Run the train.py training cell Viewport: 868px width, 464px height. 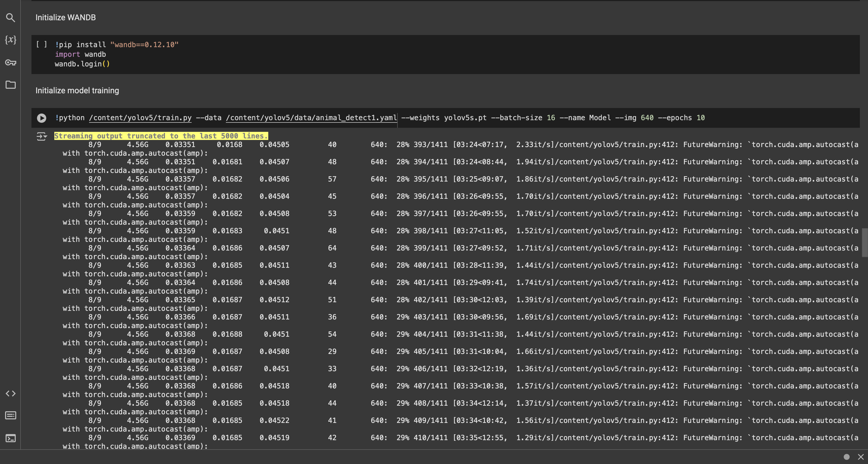[x=41, y=118]
